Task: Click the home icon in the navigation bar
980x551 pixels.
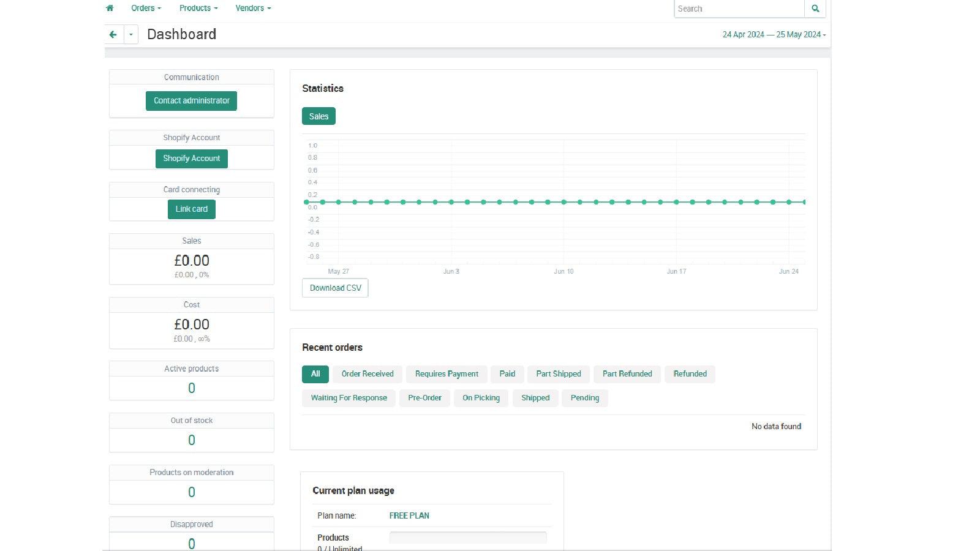Action: [x=110, y=8]
